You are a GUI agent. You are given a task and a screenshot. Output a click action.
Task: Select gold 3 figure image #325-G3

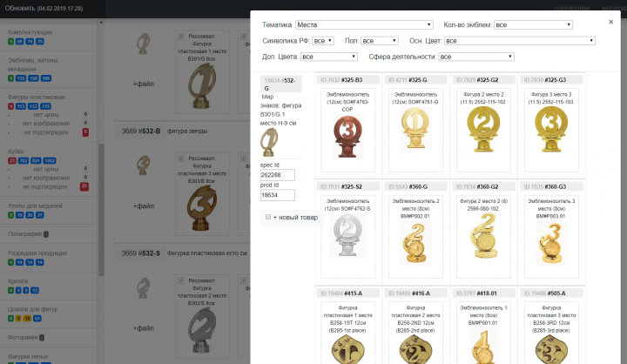pos(551,129)
